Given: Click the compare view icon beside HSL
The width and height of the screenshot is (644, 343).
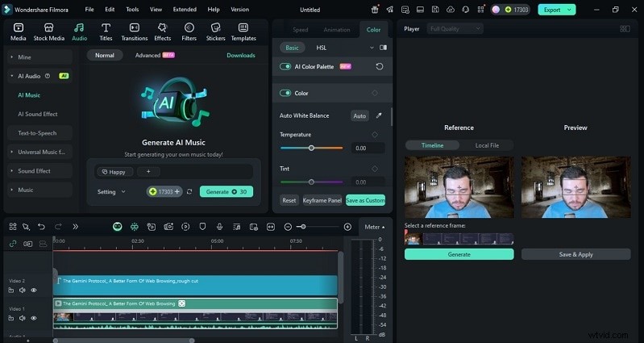Looking at the screenshot, I should 383,48.
